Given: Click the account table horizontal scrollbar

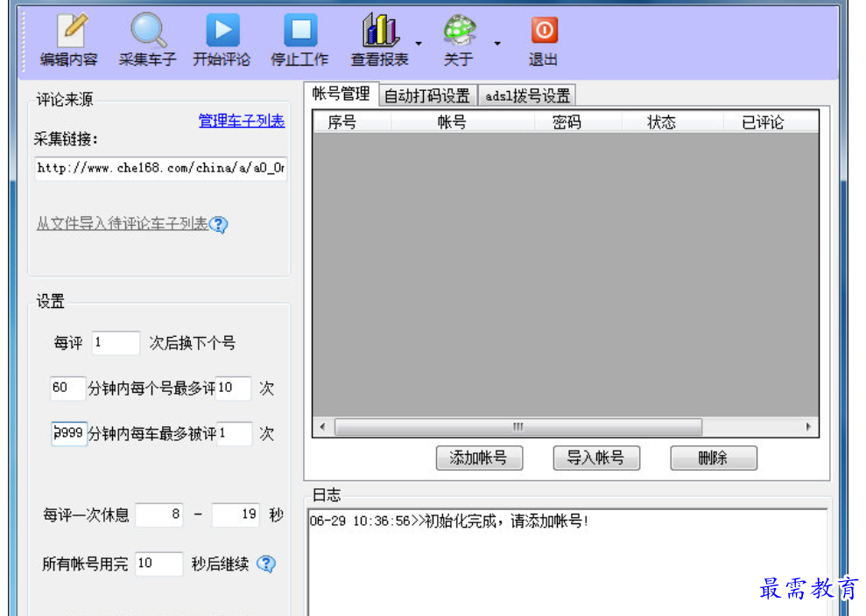Looking at the screenshot, I should pos(517,427).
